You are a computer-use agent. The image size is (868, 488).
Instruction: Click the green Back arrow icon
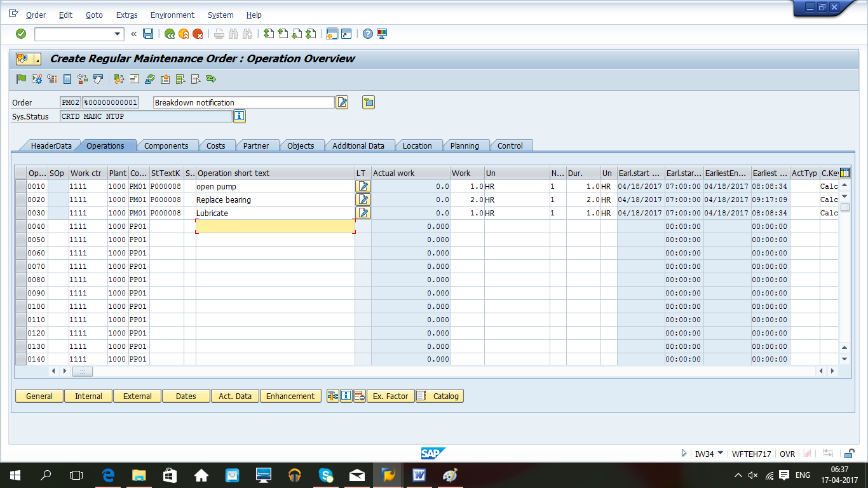[x=169, y=34]
